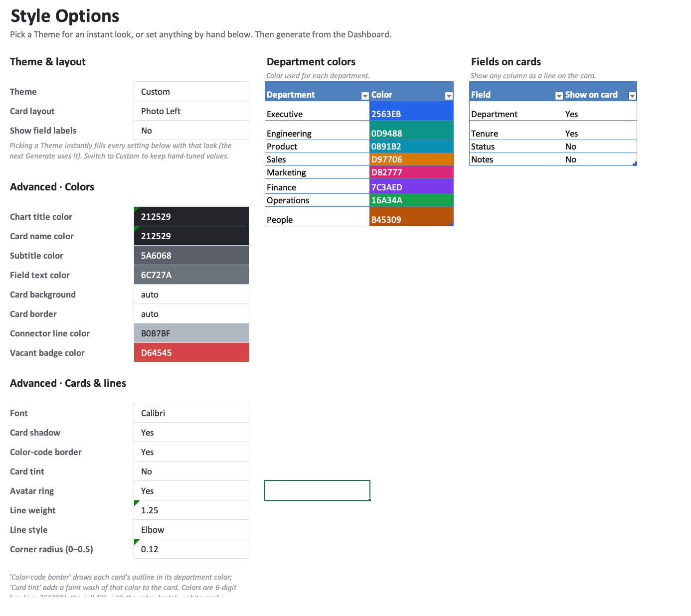This screenshot has height=616, width=691.
Task: Click the Field text color swatch 6C727A
Action: click(x=191, y=275)
